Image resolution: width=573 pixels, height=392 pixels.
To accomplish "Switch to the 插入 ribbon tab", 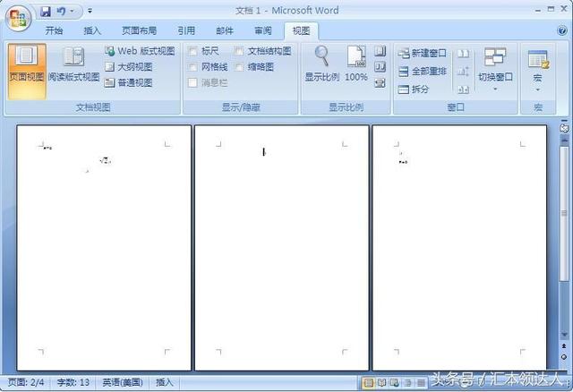I will pyautogui.click(x=92, y=30).
